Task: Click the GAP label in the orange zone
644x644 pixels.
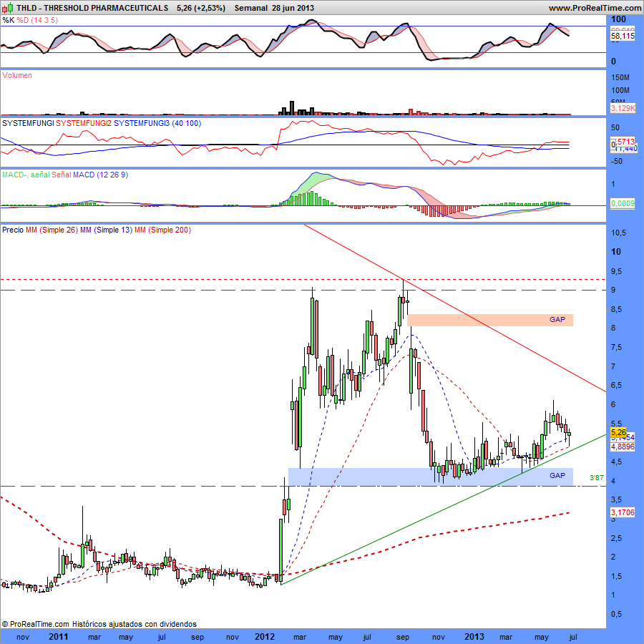Action: click(x=557, y=320)
